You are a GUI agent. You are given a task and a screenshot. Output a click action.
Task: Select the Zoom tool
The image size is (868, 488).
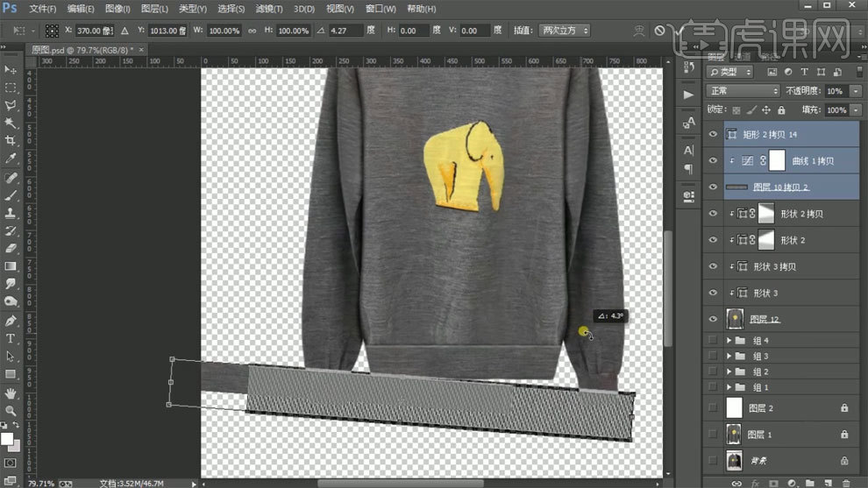pos(10,411)
